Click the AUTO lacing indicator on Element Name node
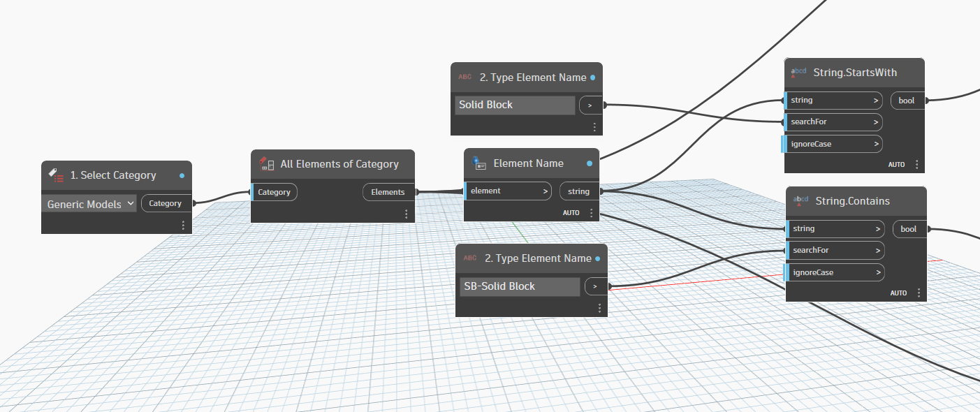 pyautogui.click(x=571, y=212)
